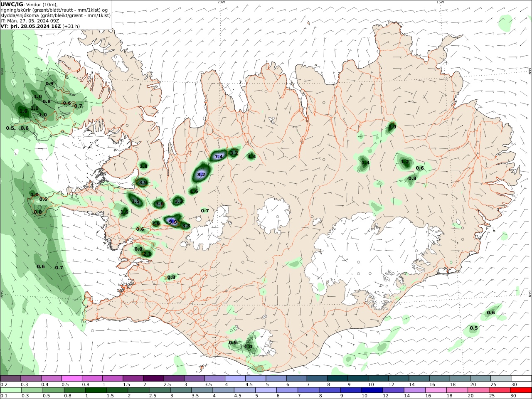Click the '(+31 h)' forecast offset
Viewport: 532px width, 399px height.
point(71,26)
